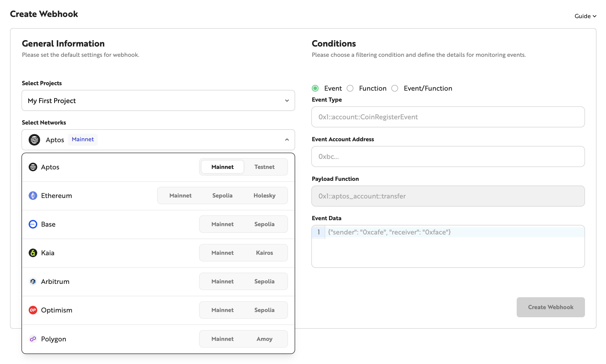
Task: Select Holesky network for Ethereum
Action: (264, 196)
